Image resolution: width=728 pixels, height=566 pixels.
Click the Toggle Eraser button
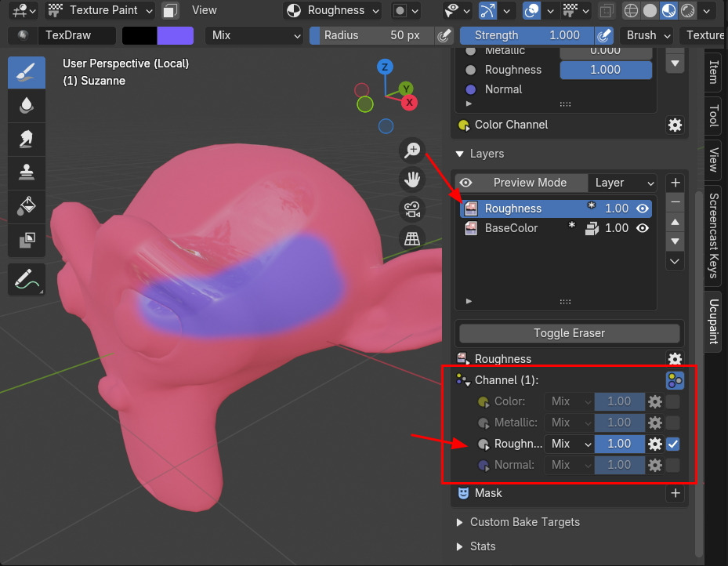click(569, 333)
